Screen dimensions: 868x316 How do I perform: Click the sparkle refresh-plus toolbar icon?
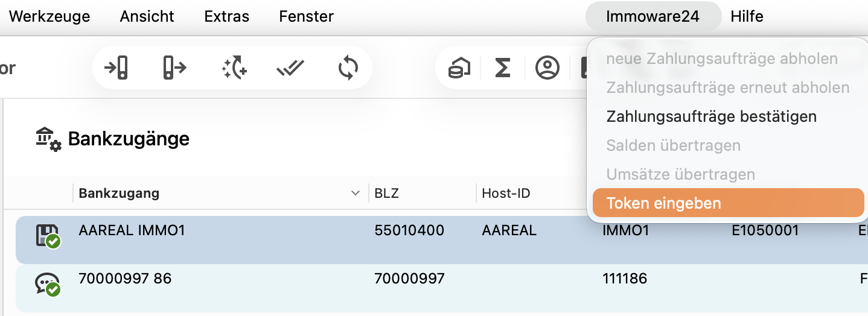pos(234,68)
